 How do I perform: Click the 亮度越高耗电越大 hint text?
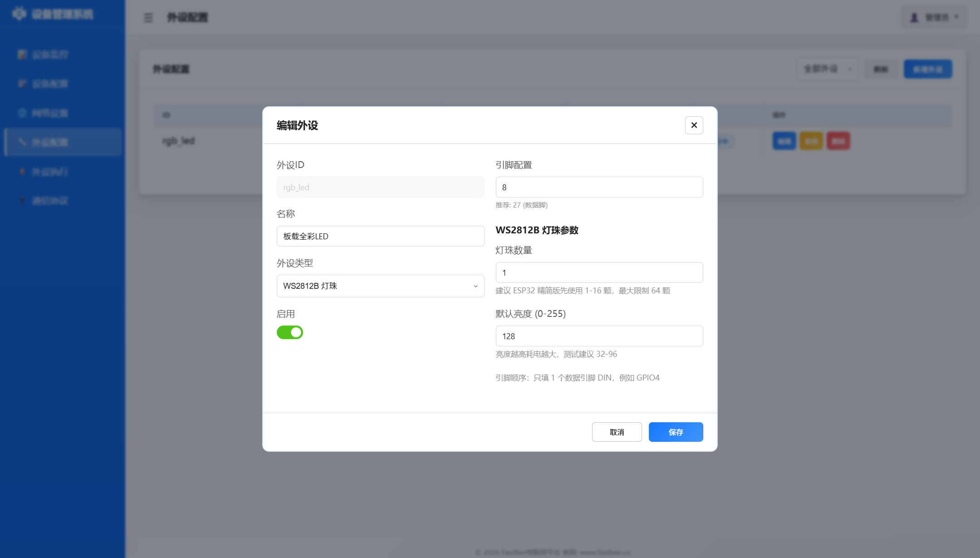coord(556,354)
